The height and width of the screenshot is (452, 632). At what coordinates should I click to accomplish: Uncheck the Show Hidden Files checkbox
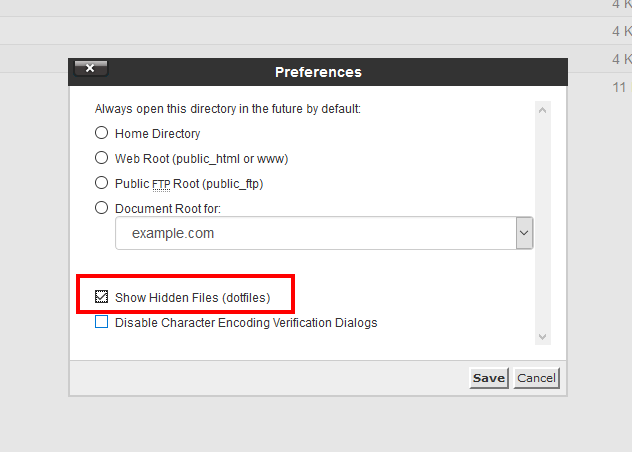click(x=101, y=297)
